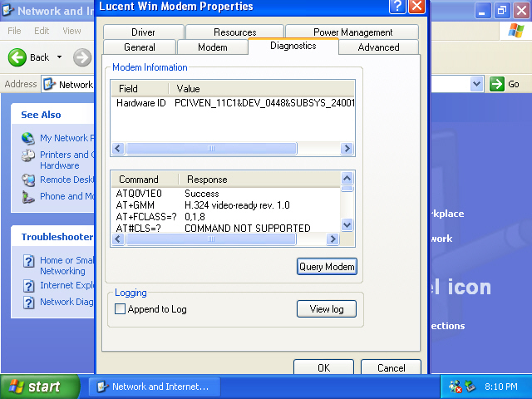532x399 pixels.
Task: Click right arrow of Command list horizontal scrollbar
Action: pyautogui.click(x=332, y=239)
